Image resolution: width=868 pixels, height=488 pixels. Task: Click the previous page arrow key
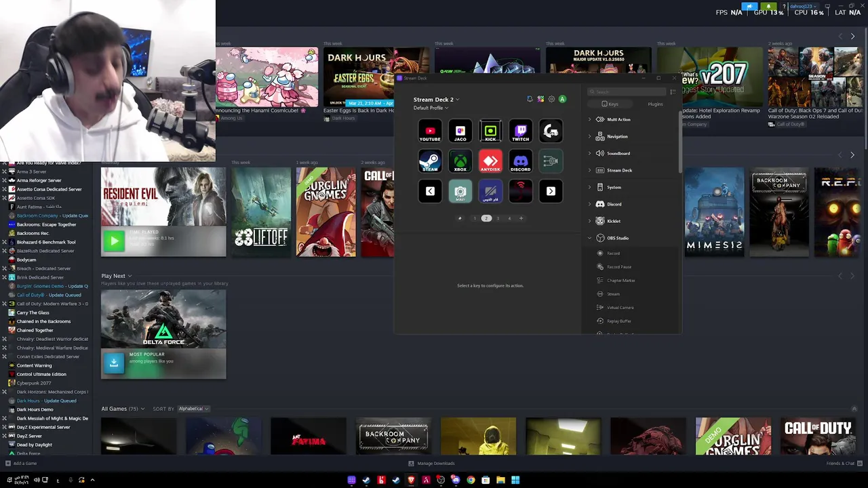coord(430,191)
